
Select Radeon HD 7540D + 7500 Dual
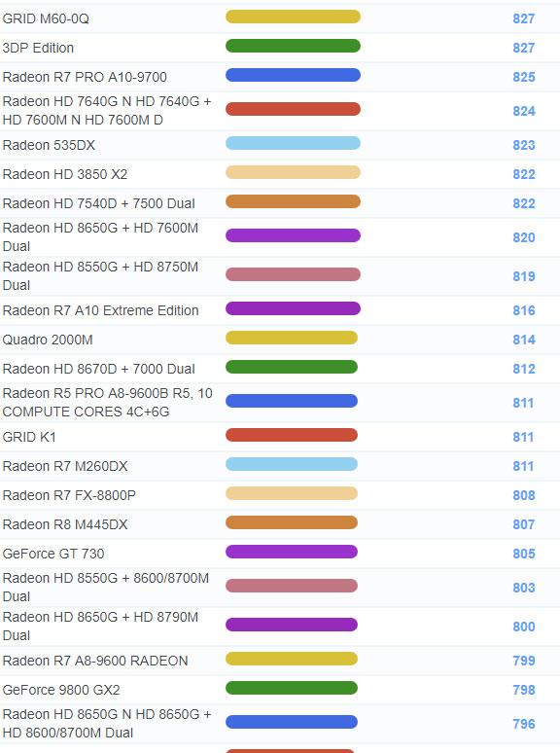pyautogui.click(x=98, y=203)
